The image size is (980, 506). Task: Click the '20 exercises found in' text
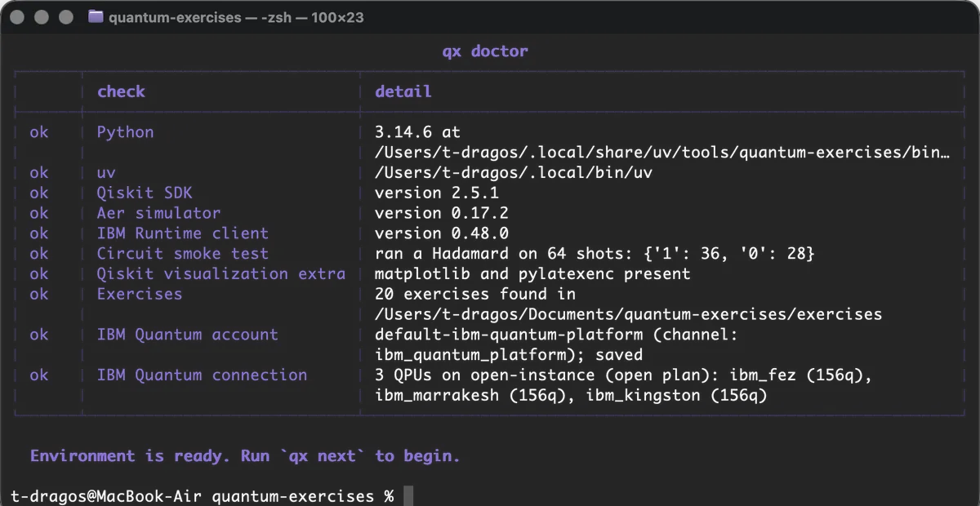coord(475,294)
